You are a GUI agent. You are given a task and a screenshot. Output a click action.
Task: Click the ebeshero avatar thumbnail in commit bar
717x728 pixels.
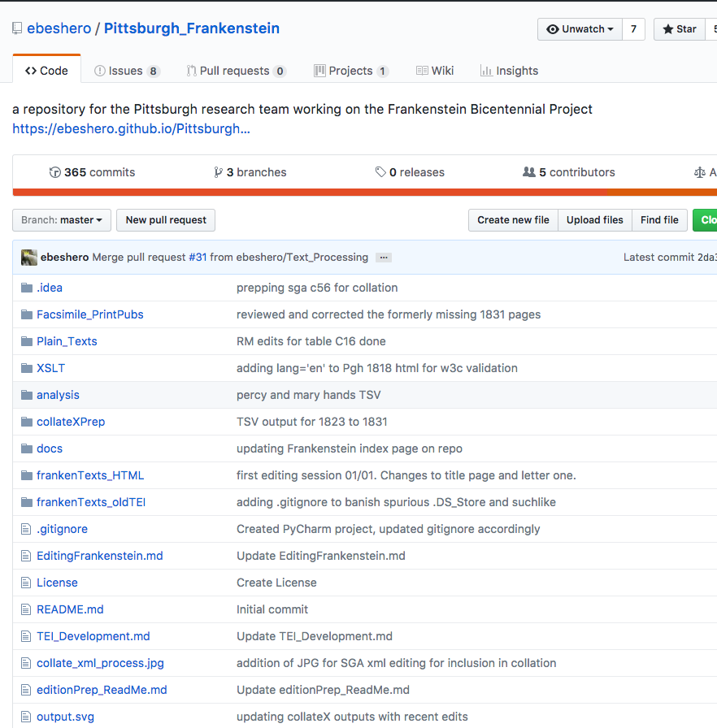[28, 258]
